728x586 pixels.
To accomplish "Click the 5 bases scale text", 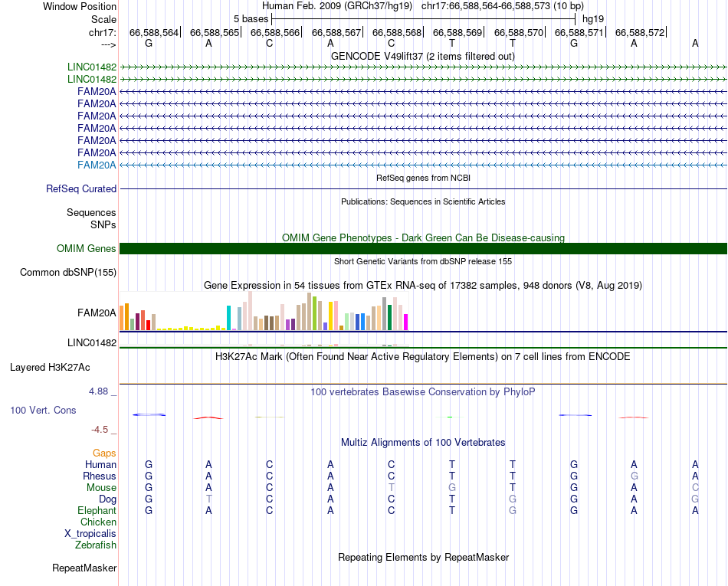I will click(x=251, y=19).
